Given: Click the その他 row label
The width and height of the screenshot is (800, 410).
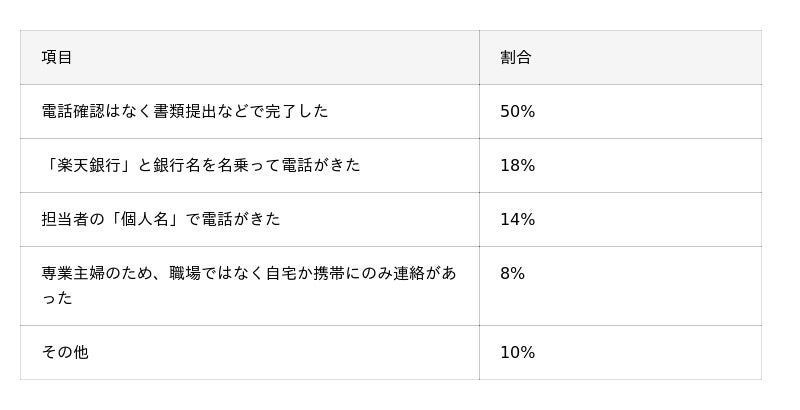Looking at the screenshot, I should click(65, 352).
